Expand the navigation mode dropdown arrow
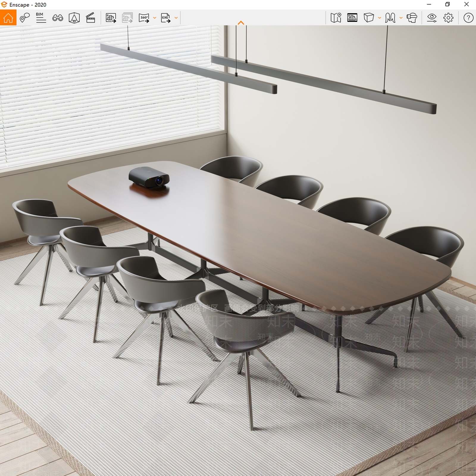The image size is (476, 476). (401, 18)
